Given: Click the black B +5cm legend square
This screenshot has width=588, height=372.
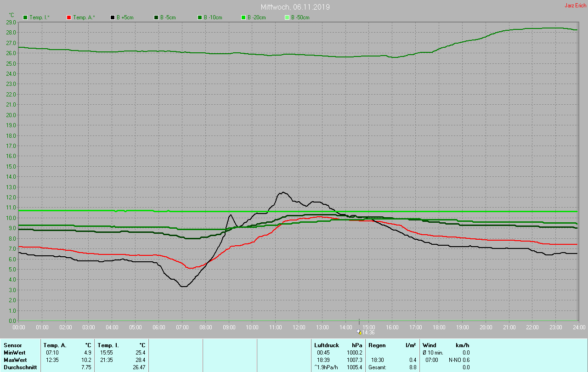Looking at the screenshot, I should pos(113,17).
